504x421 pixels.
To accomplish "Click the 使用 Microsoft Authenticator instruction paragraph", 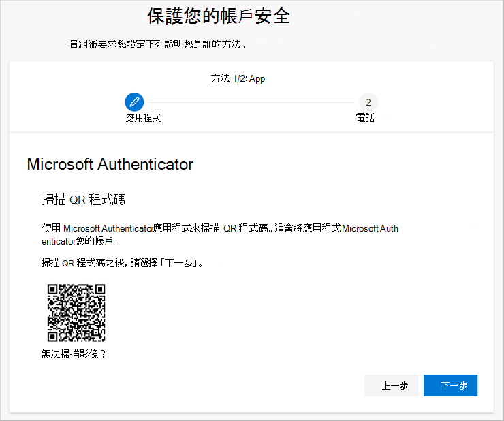I will point(220,234).
